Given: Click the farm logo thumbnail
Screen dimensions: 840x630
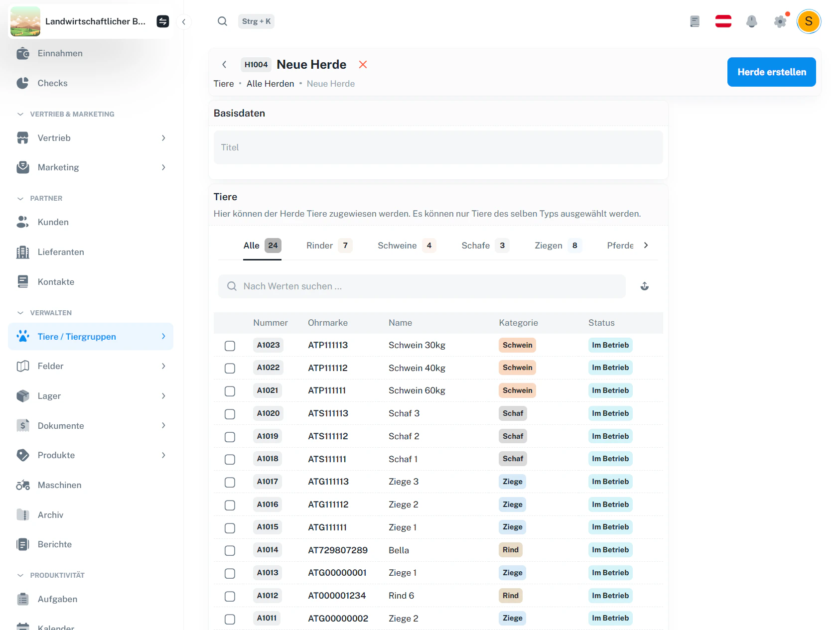Looking at the screenshot, I should 25,21.
